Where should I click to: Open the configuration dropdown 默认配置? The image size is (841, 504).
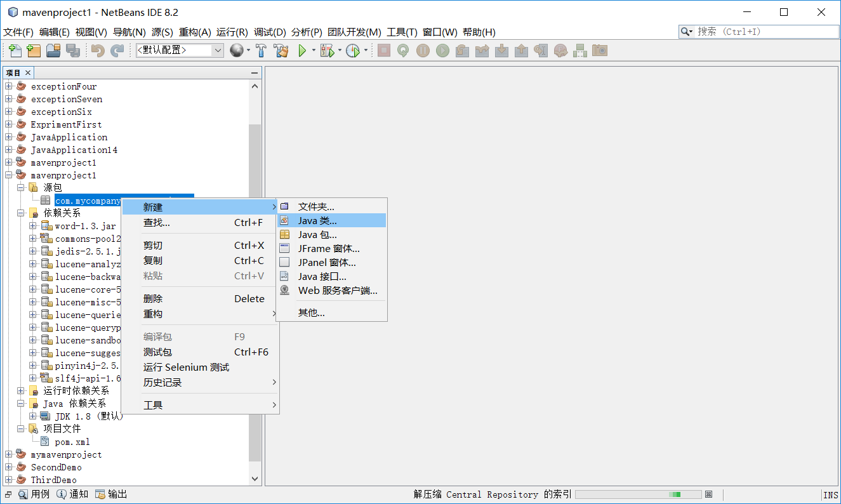[x=180, y=51]
